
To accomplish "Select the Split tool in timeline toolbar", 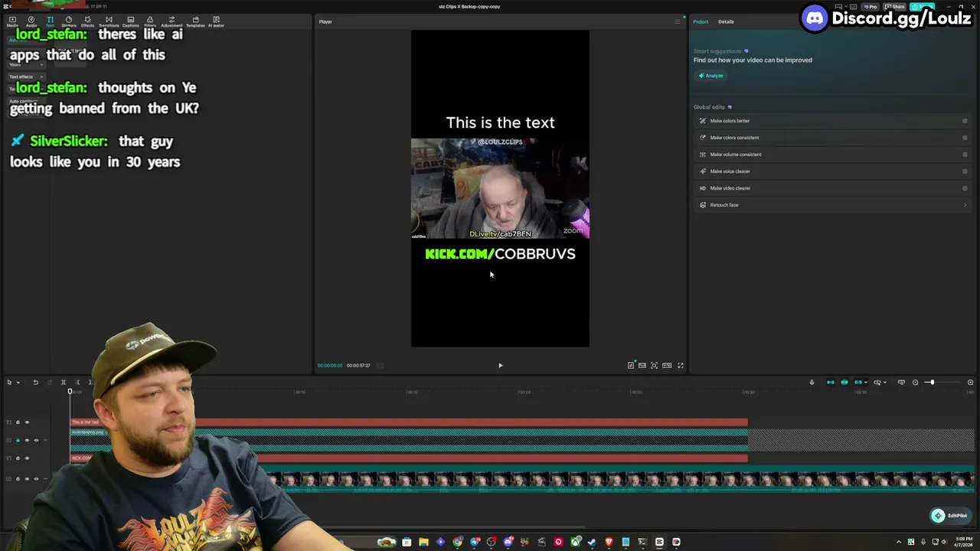I will tap(64, 382).
